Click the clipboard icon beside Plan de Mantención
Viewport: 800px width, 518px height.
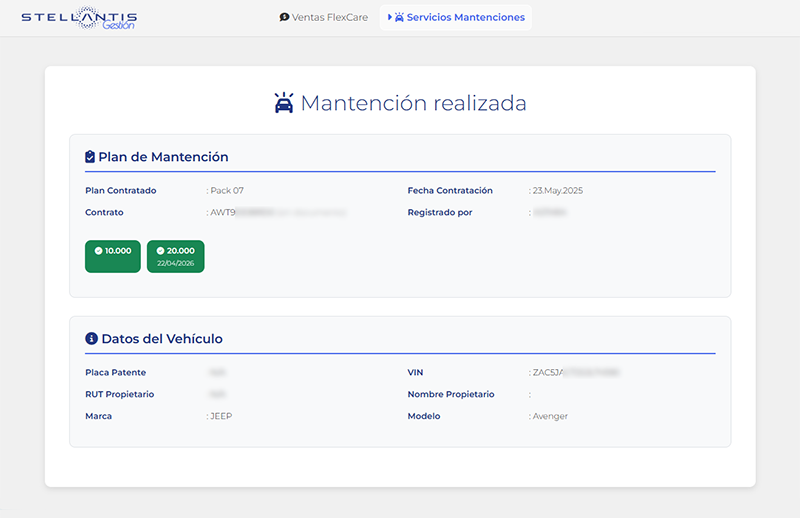(x=90, y=157)
